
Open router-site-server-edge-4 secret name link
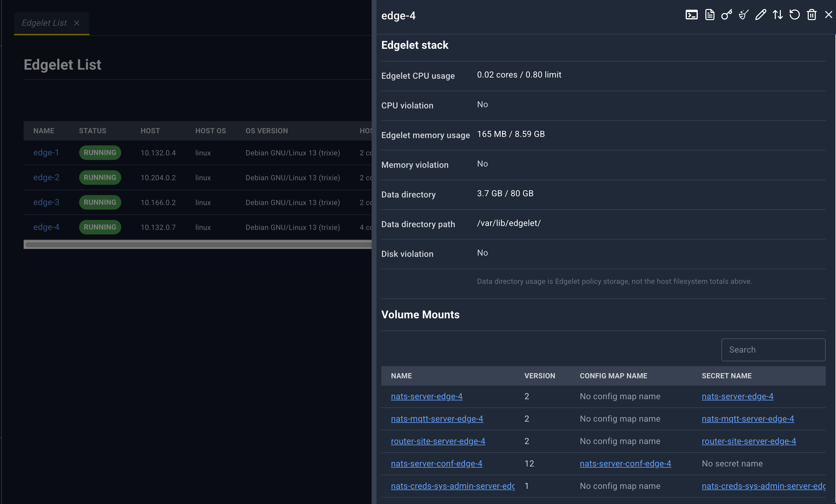coord(748,441)
